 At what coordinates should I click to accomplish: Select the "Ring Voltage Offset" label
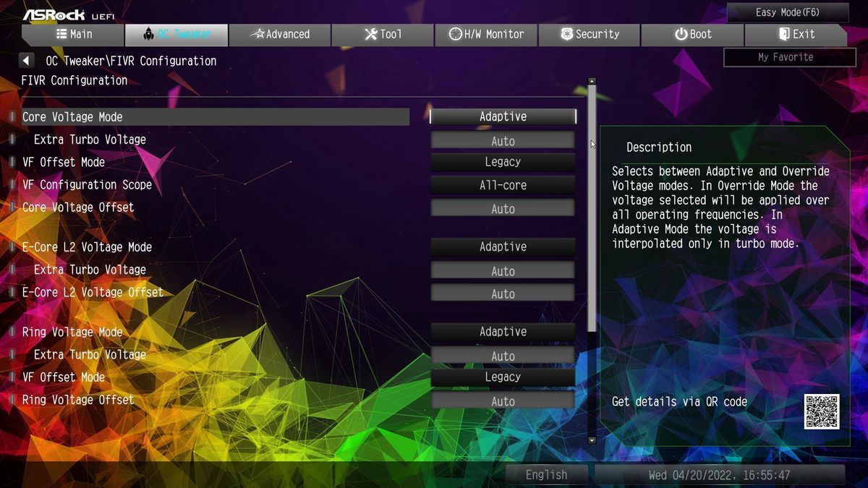(78, 400)
